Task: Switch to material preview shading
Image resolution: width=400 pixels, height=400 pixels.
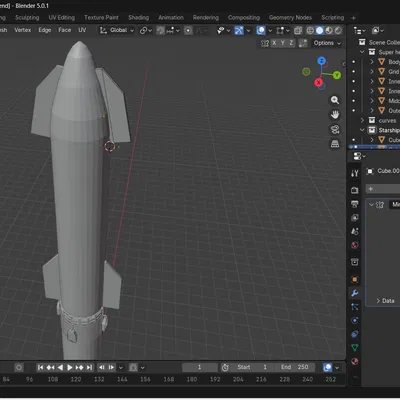Action: [329, 31]
